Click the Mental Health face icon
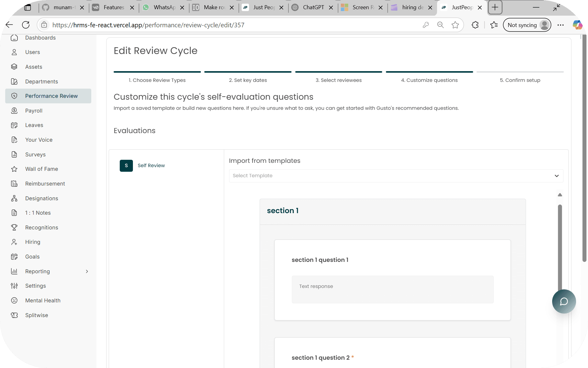This screenshot has height=368, width=588. tap(14, 301)
